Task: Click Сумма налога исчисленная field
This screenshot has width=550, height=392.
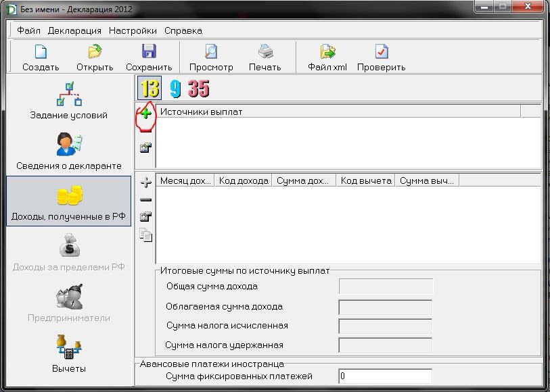Action: [x=385, y=326]
